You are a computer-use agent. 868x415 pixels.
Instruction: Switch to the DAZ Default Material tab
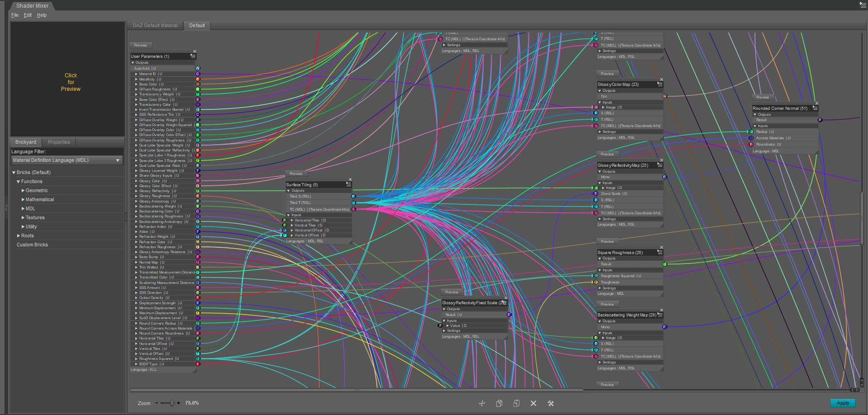tap(156, 26)
